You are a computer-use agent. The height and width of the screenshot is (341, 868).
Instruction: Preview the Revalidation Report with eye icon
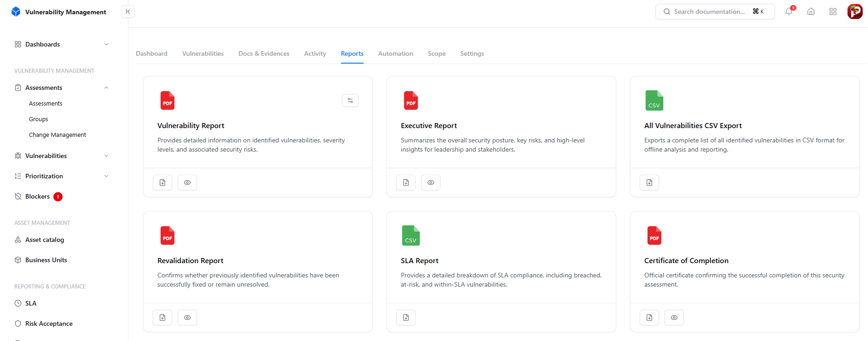[187, 317]
